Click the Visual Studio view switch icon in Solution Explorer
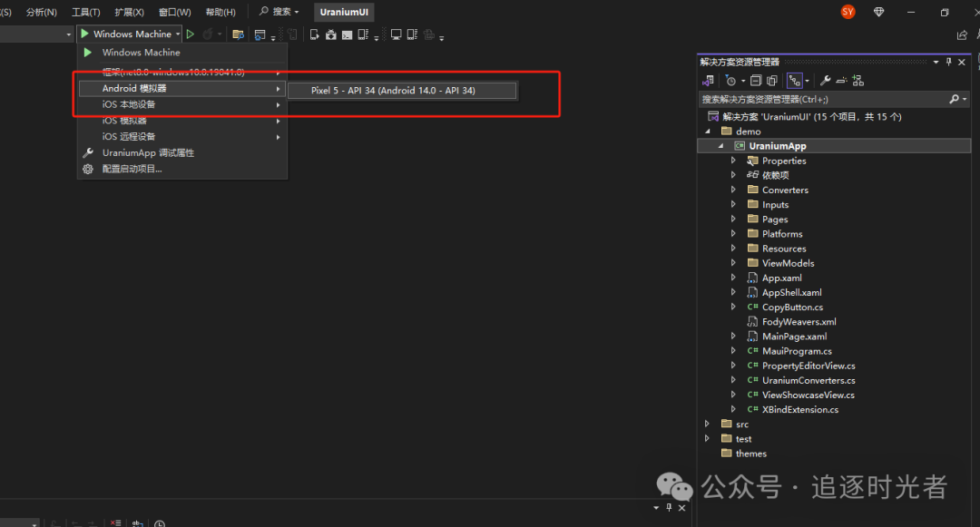 pos(708,81)
